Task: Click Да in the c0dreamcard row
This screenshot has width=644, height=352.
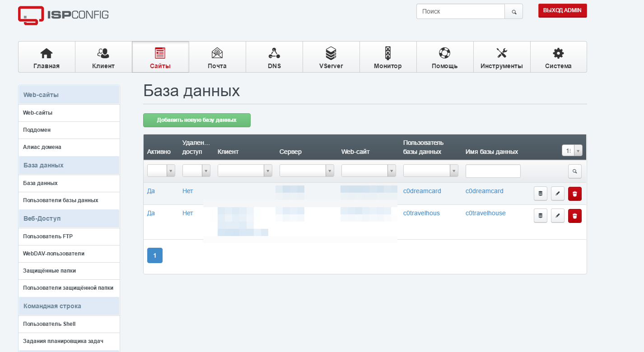Action: (151, 191)
